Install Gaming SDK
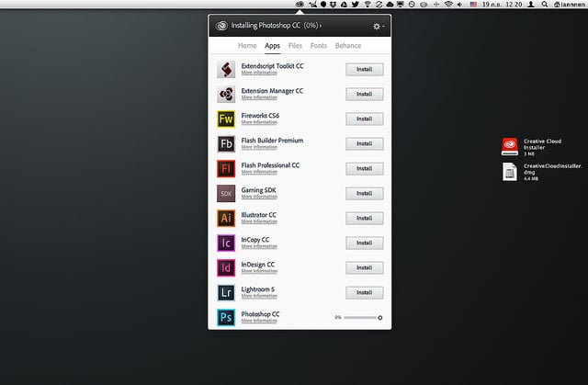 [365, 194]
